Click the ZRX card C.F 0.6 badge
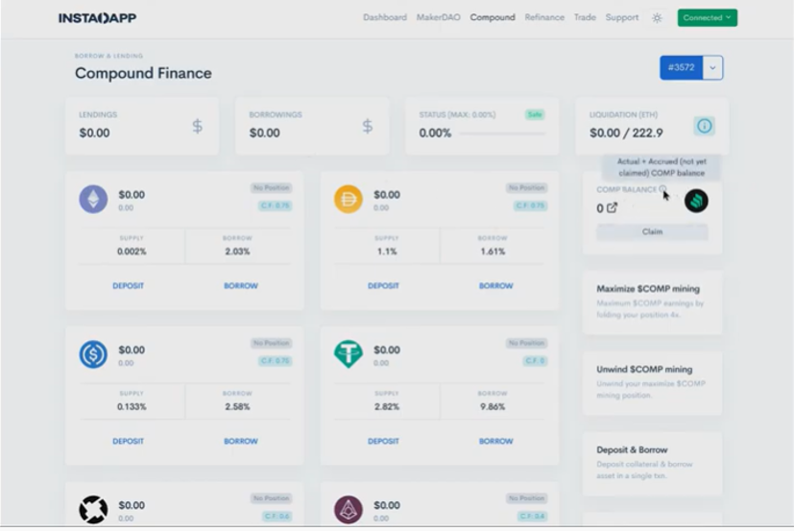794x532 pixels. [x=277, y=517]
